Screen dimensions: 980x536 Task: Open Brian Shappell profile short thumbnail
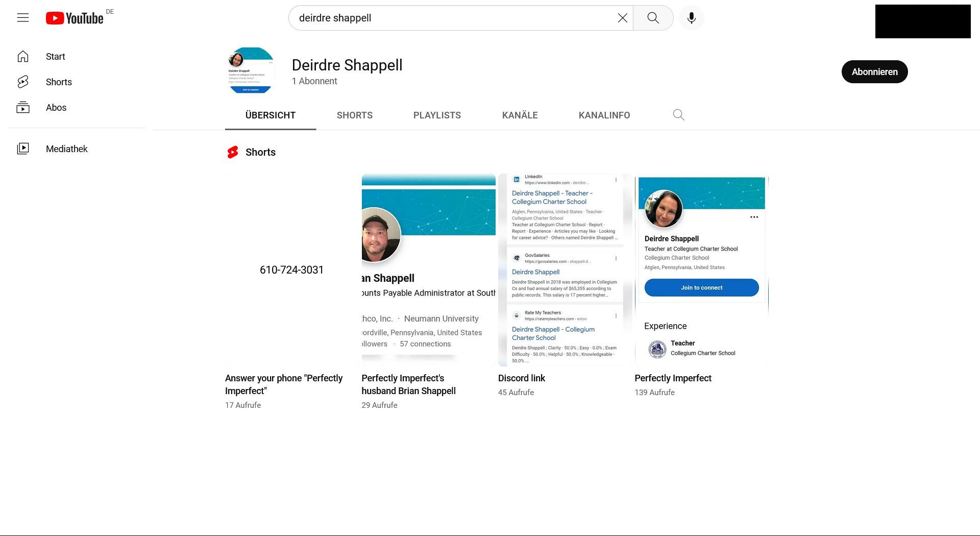(429, 270)
